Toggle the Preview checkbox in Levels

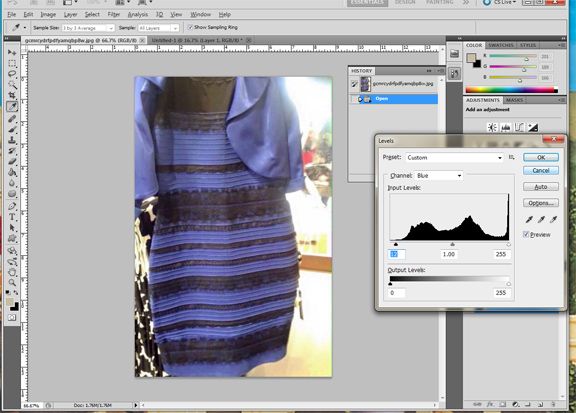[x=526, y=234]
